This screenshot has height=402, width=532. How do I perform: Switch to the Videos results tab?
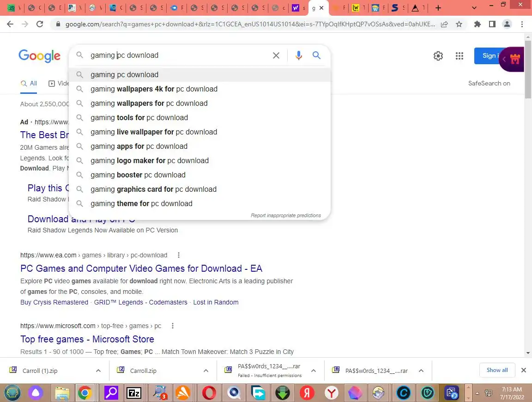(x=59, y=84)
